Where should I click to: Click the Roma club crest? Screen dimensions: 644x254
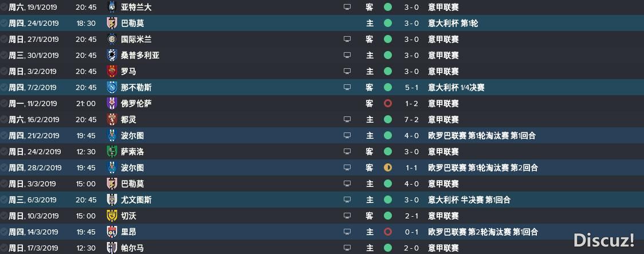click(112, 71)
